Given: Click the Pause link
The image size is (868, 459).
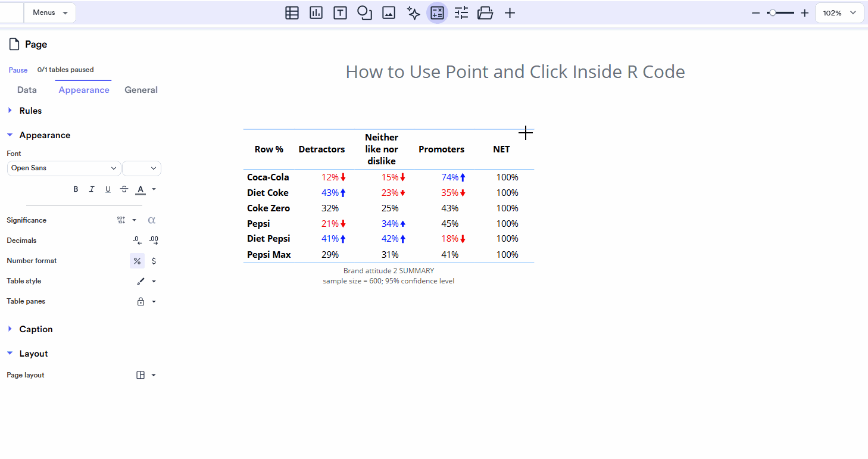Looking at the screenshot, I should coord(18,70).
